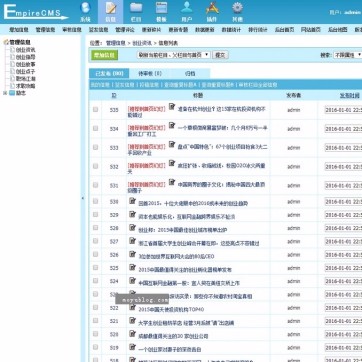The width and height of the screenshot is (362, 362).
Task: Switch to the 待审核 (0) tab
Action: (x=150, y=74)
